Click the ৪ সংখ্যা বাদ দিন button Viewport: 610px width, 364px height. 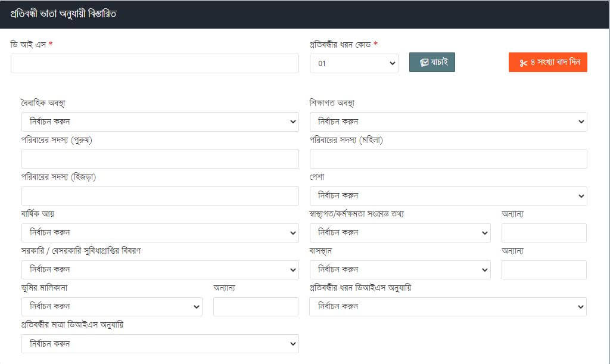click(x=548, y=62)
